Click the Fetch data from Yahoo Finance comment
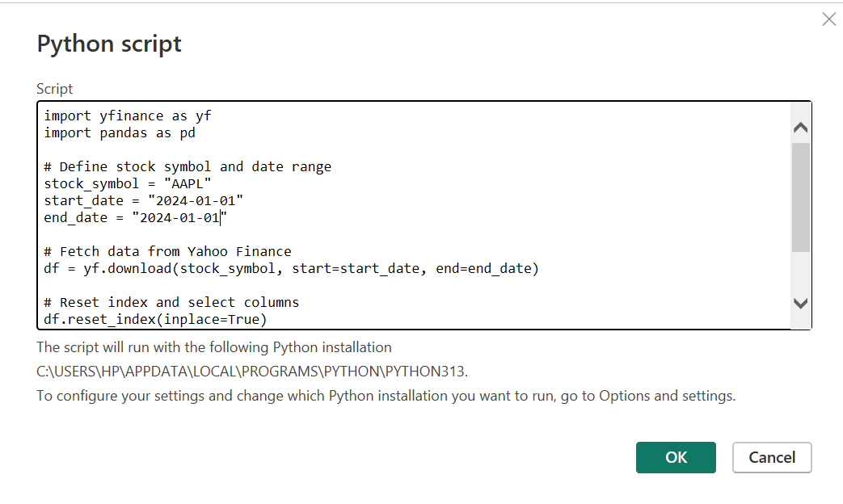The height and width of the screenshot is (504, 843). pyautogui.click(x=167, y=251)
